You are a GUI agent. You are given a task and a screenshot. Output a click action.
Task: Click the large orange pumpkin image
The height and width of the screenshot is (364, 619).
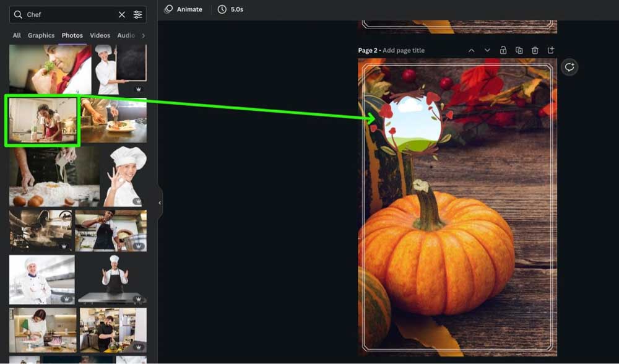pos(437,250)
